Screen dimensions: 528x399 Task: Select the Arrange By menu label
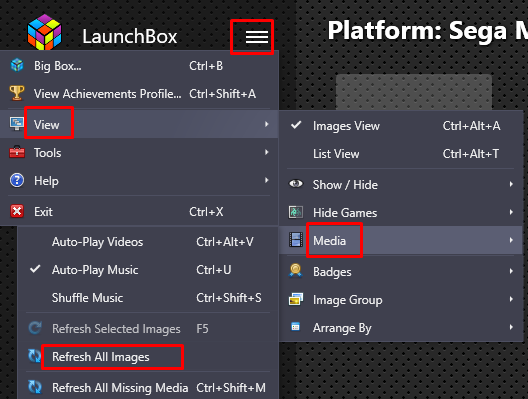click(x=342, y=328)
